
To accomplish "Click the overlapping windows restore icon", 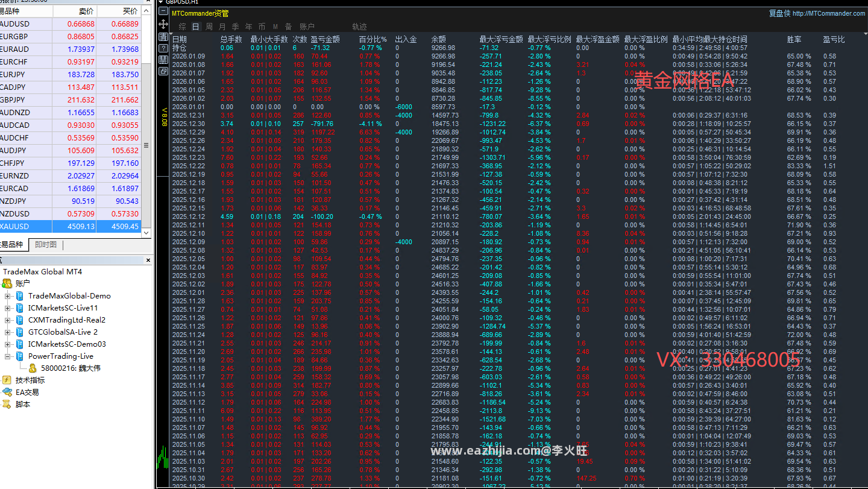I will click(163, 71).
